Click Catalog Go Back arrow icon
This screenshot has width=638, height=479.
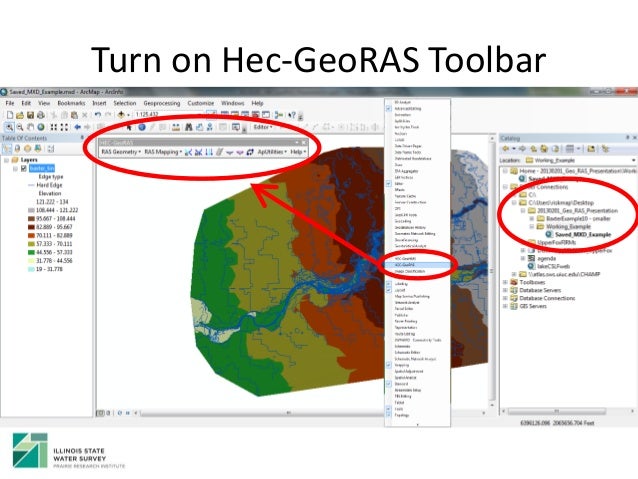click(x=506, y=149)
